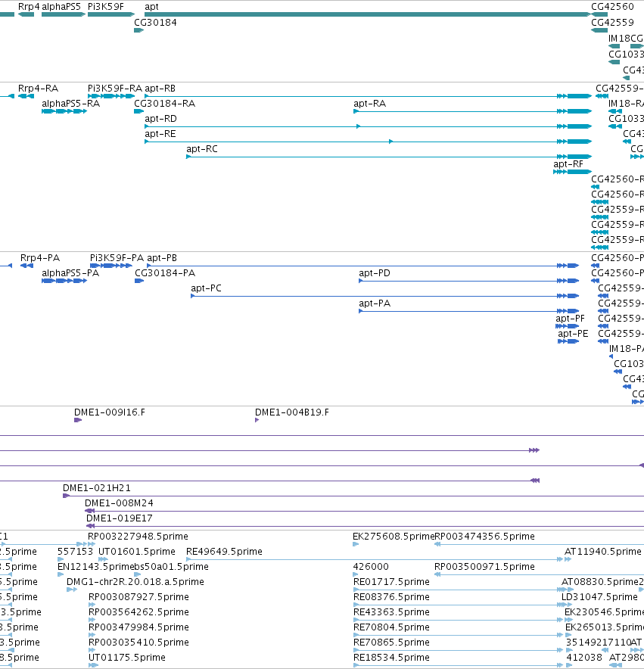Click the 557153 EST label
The image size is (644, 669).
tap(75, 552)
